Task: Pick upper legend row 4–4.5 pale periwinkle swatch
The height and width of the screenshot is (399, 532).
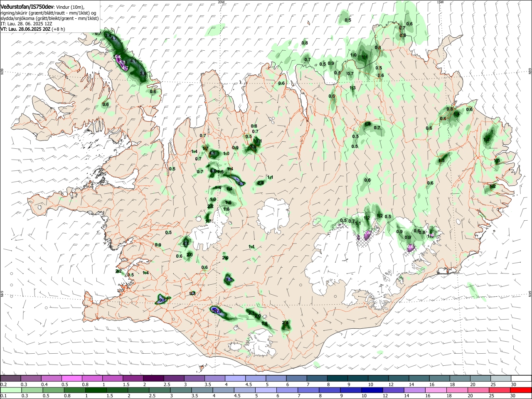Action: click(x=235, y=379)
